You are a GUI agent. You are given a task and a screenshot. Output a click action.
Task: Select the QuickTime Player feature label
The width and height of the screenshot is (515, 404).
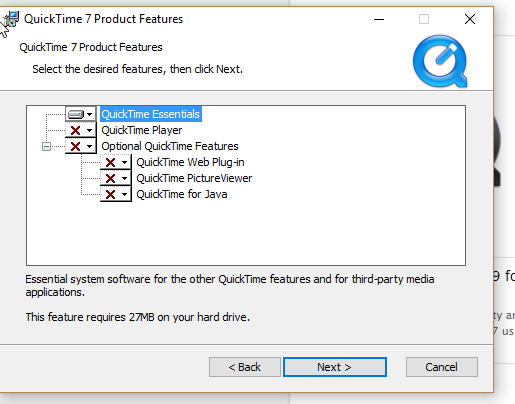pos(142,130)
